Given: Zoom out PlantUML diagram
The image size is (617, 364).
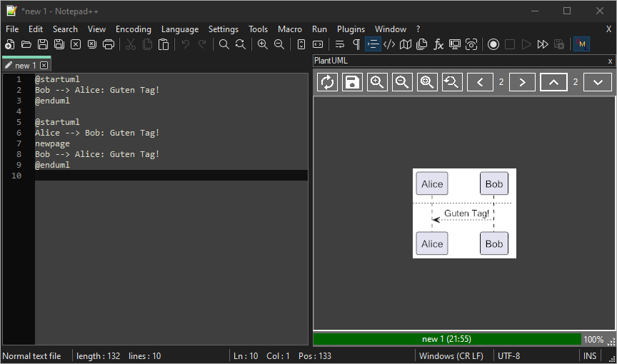Looking at the screenshot, I should point(402,82).
